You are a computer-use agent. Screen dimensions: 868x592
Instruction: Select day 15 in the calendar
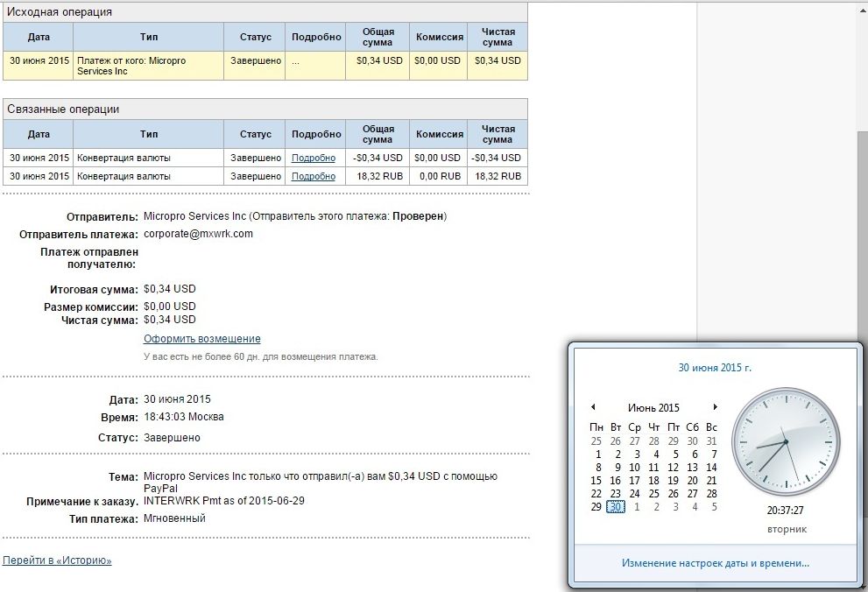tap(596, 481)
